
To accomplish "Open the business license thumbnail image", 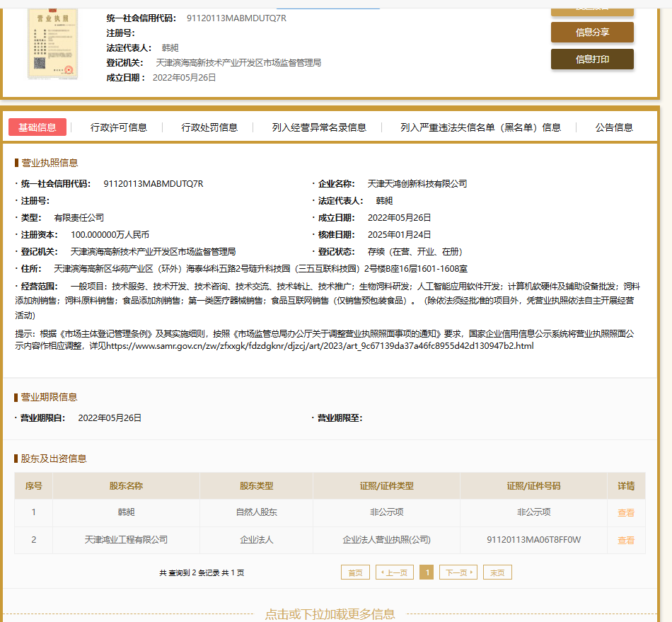I will tap(53, 43).
